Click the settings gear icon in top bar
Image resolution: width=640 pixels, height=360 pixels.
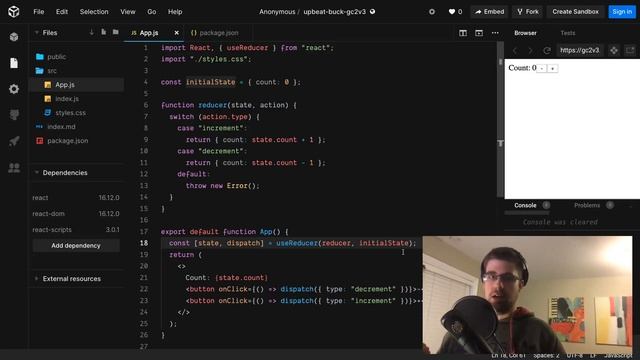(432, 12)
